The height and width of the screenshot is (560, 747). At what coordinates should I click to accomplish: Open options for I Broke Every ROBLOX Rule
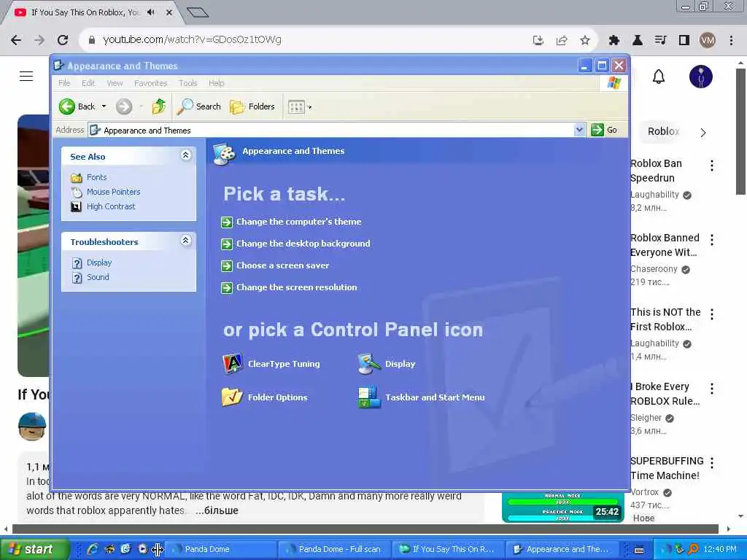tap(712, 389)
